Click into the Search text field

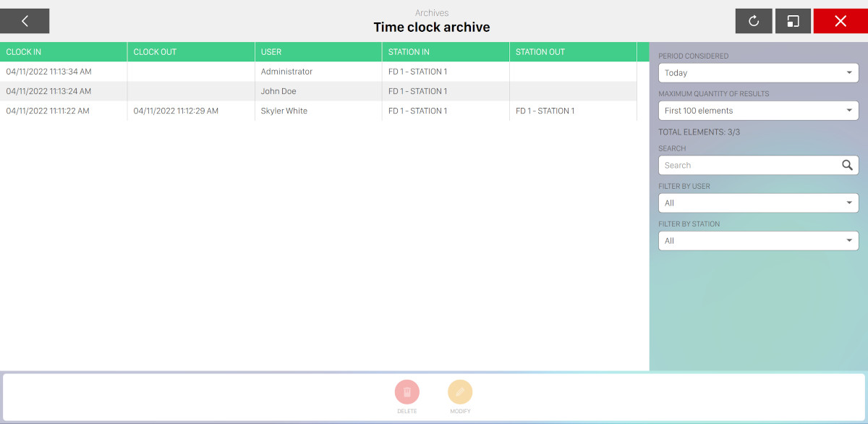749,165
